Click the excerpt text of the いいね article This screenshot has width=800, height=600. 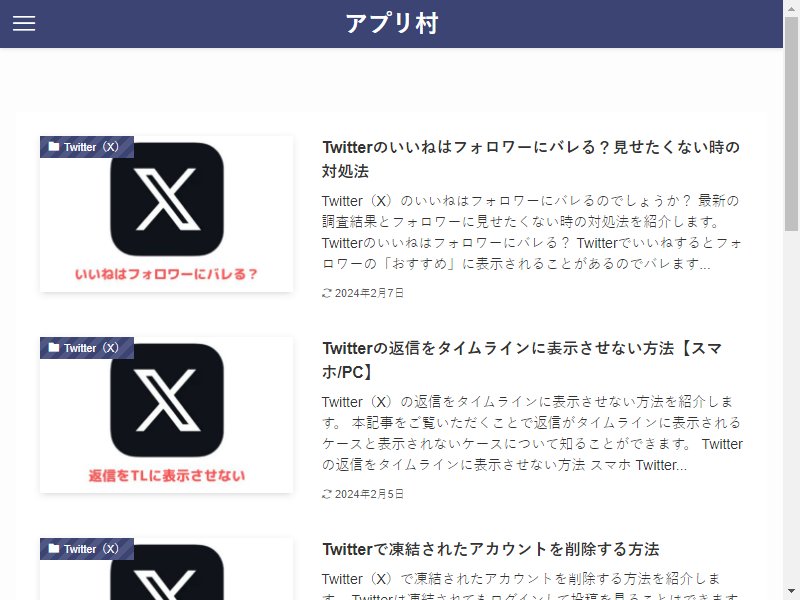(532, 232)
